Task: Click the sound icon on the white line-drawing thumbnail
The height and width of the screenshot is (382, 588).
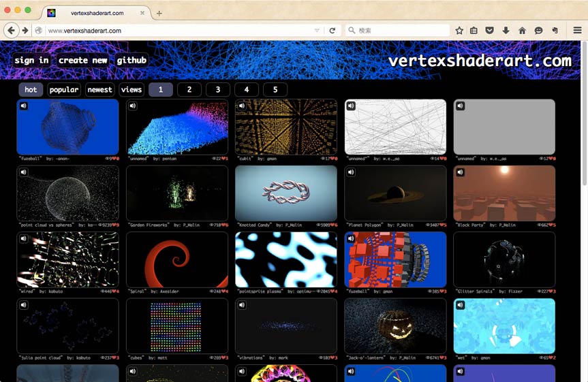Action: (351, 106)
